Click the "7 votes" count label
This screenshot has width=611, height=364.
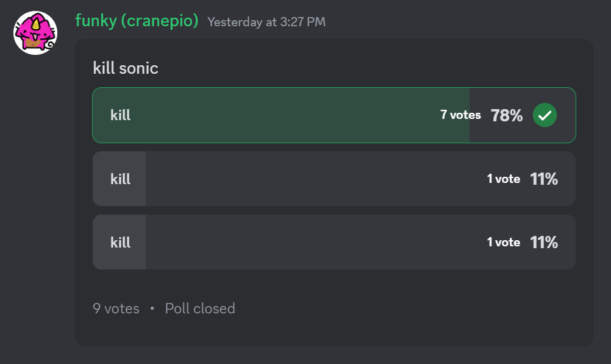tap(460, 115)
